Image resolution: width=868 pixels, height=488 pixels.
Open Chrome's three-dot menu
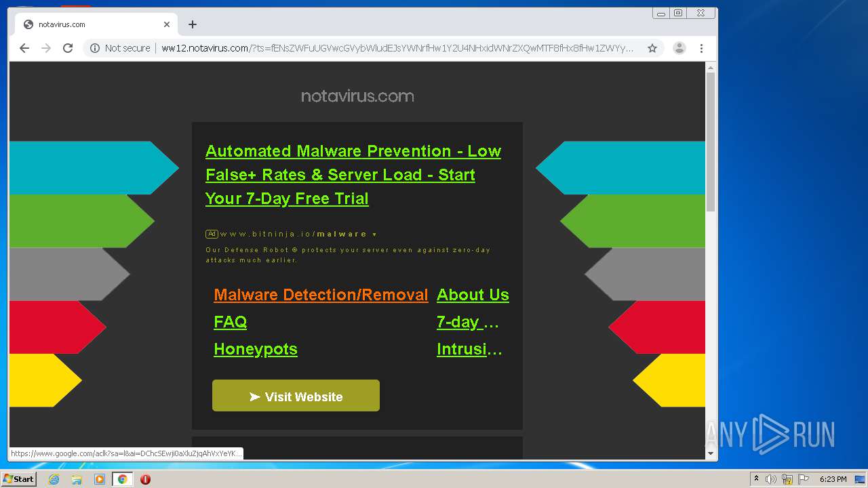coord(701,48)
